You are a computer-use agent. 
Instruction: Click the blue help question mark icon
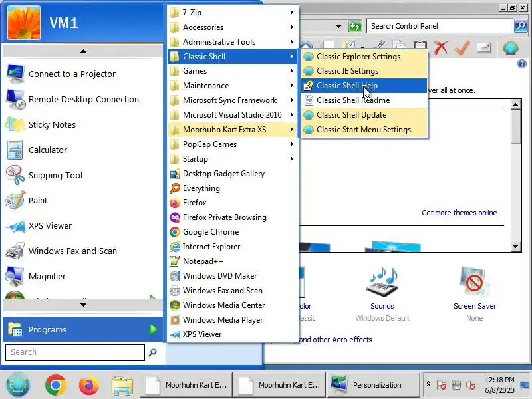pos(522,64)
